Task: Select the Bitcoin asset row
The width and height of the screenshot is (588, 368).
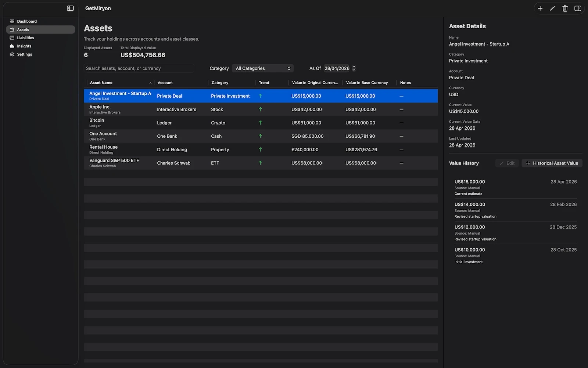Action: click(261, 123)
